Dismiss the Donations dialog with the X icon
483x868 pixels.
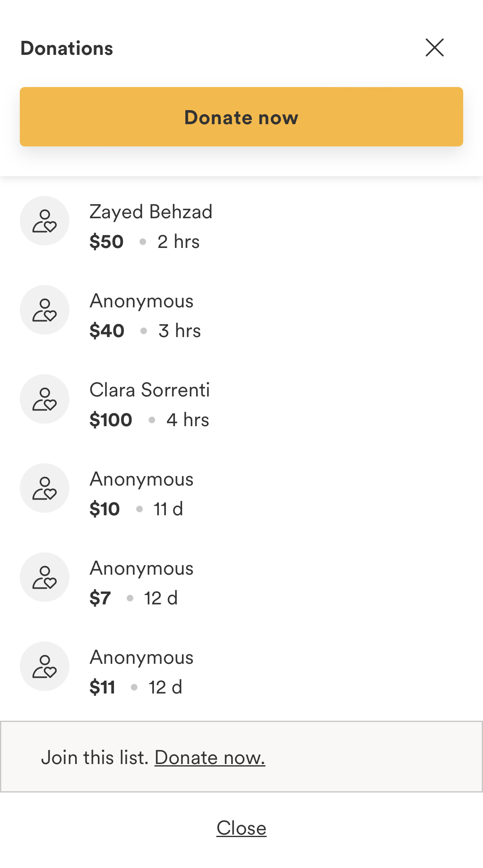(x=435, y=47)
